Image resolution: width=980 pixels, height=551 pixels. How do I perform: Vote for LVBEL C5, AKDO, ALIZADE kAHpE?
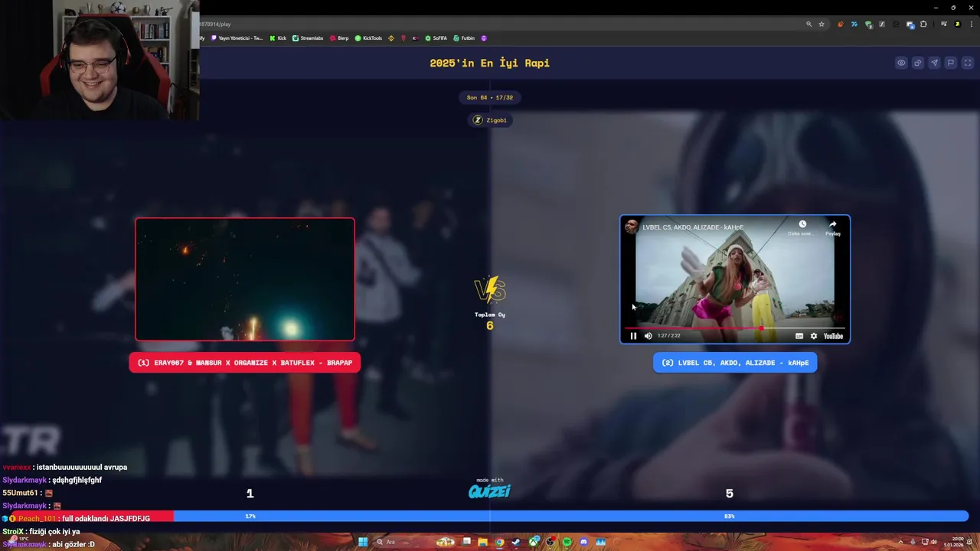pos(735,363)
